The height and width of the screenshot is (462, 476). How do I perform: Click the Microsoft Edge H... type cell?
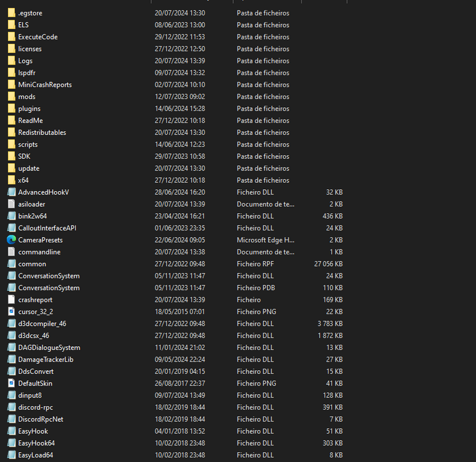265,240
